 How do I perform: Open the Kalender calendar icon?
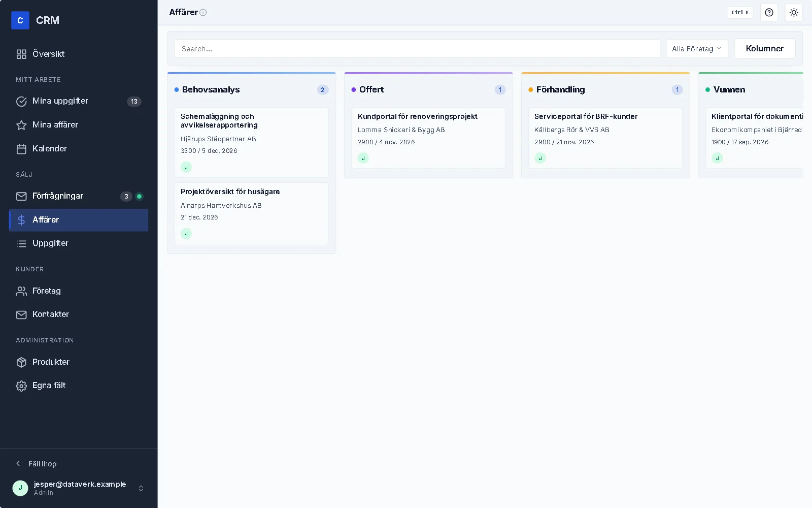[21, 149]
